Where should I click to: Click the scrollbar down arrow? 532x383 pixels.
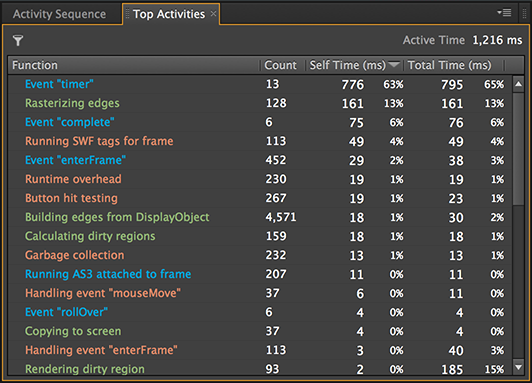point(518,367)
